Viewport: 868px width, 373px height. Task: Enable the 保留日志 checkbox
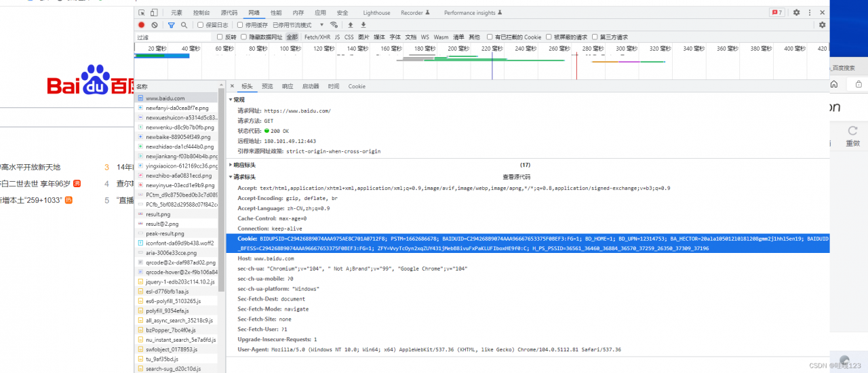tap(200, 25)
